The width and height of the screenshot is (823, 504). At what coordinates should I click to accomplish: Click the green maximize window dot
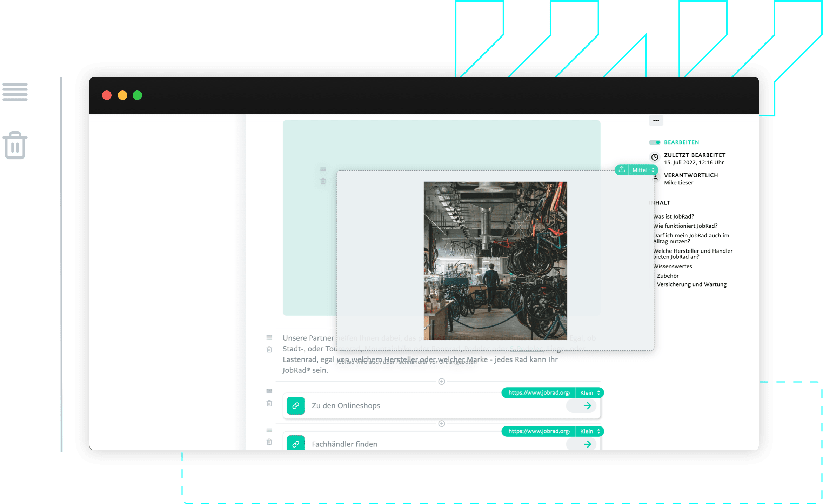click(x=137, y=95)
